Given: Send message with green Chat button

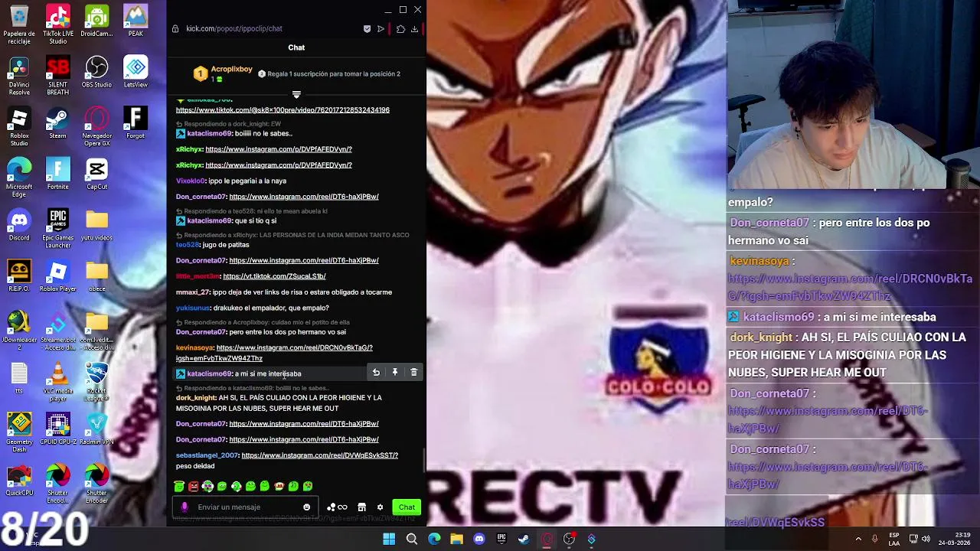Looking at the screenshot, I should 407,507.
